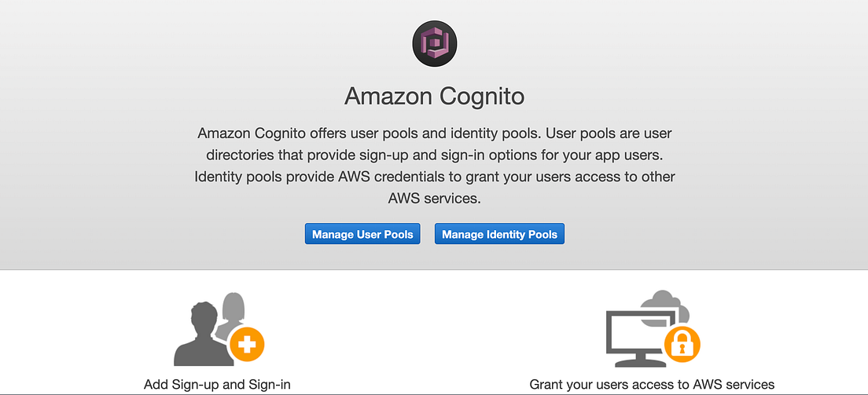This screenshot has width=868, height=395.
Task: Click "Grant your users access to AWS services"
Action: [x=652, y=385]
